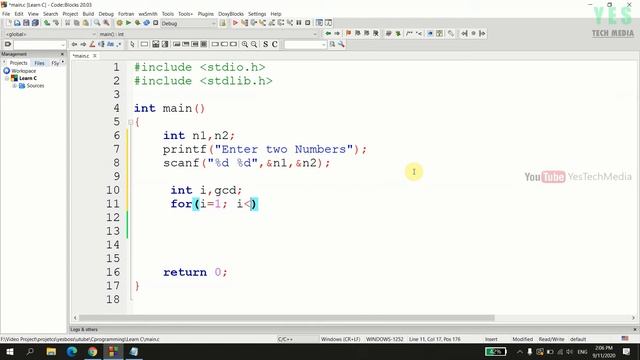Click the green Run icon
This screenshot has width=640, height=360.
coord(128,23)
